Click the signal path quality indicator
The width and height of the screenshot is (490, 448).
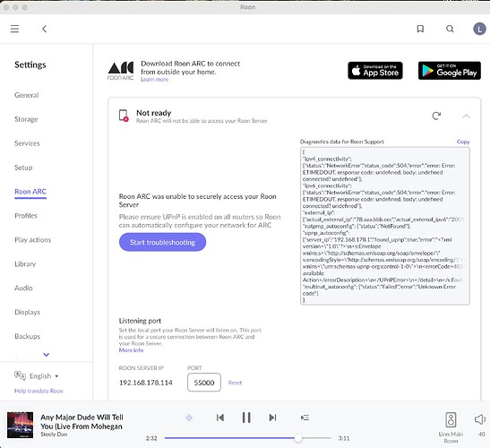189,418
